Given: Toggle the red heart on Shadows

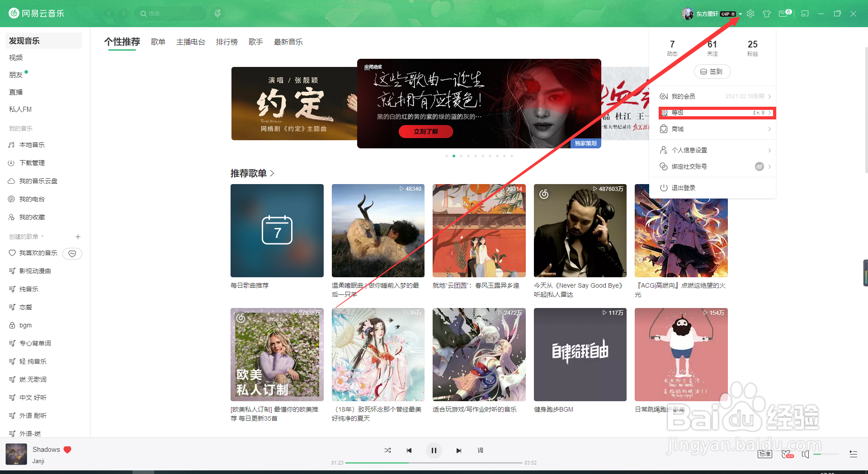Looking at the screenshot, I should pos(67,450).
